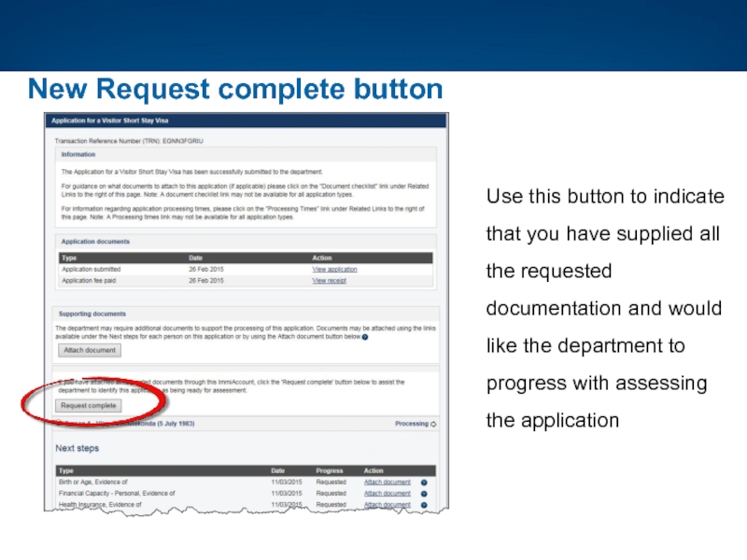Click 'Financial Capacity - Personal, Evidence of' text
The image size is (747, 560).
(x=117, y=494)
